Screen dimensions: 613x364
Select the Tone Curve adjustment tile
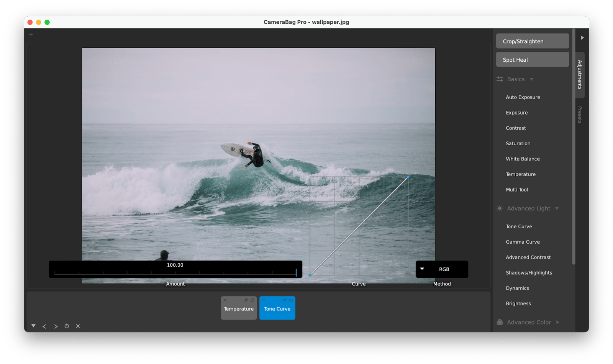277,309
